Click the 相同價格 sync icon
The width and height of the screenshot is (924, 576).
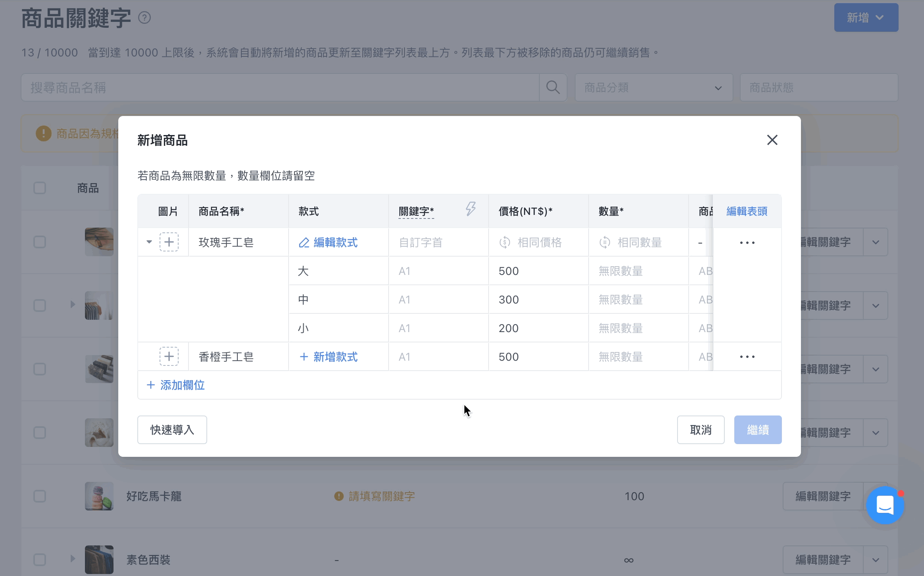tap(505, 242)
